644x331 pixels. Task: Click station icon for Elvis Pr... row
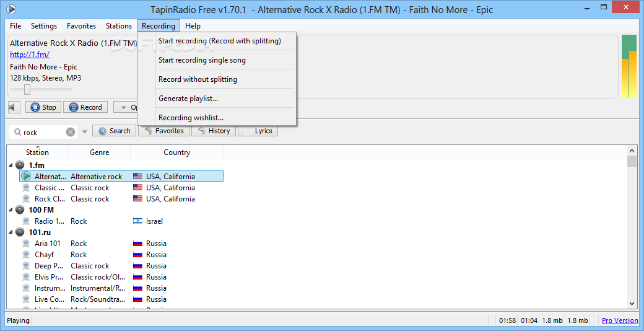click(26, 276)
